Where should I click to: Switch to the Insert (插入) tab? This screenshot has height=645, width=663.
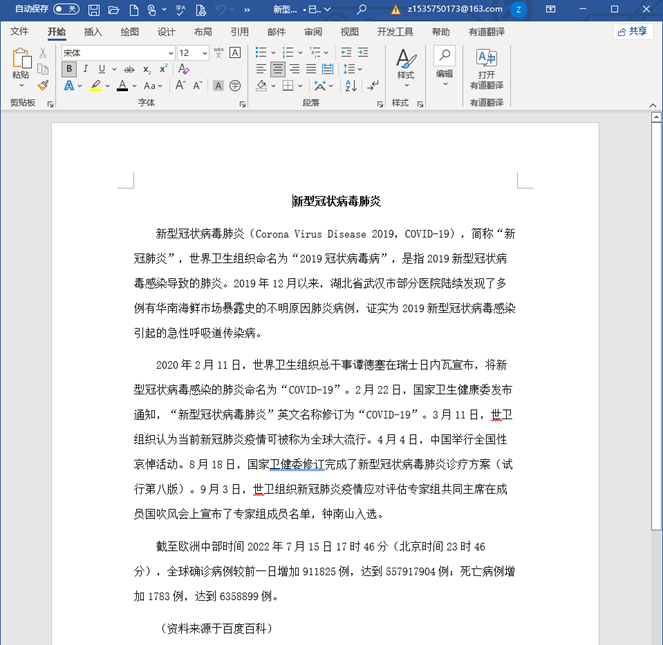pyautogui.click(x=93, y=32)
